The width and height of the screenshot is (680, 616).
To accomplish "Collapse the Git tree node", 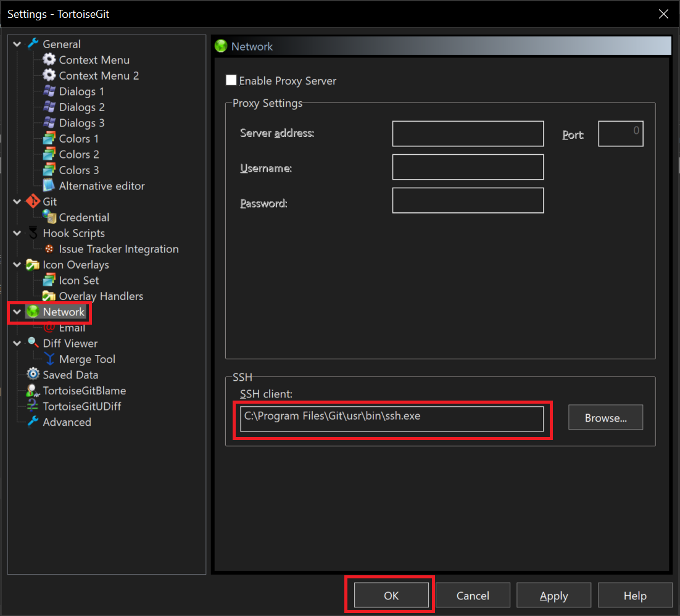I will (17, 201).
